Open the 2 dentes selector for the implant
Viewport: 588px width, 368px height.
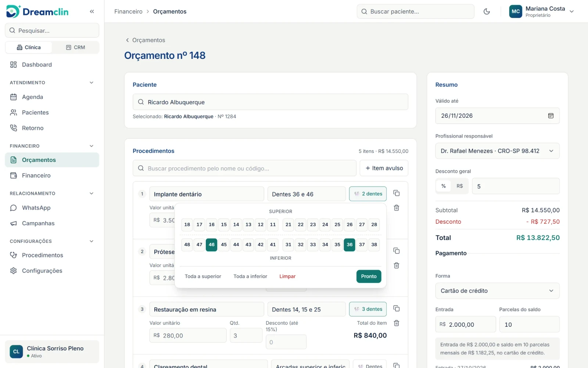[368, 194]
